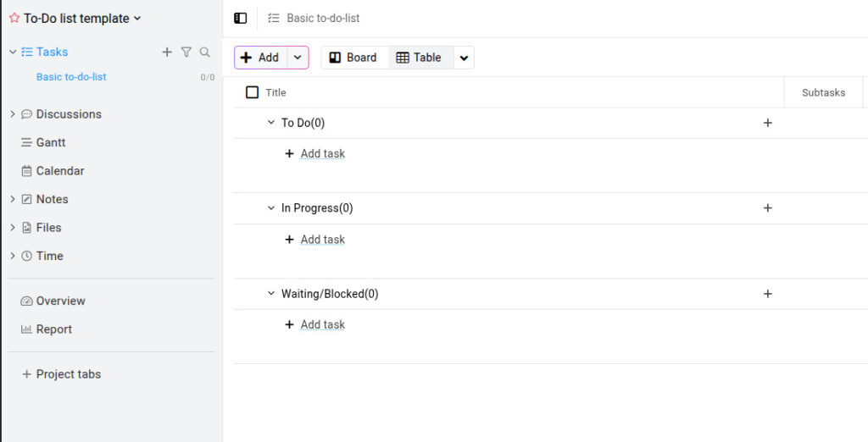This screenshot has width=868, height=442.
Task: Click Add task under Waiting/Blocked
Action: coord(323,324)
